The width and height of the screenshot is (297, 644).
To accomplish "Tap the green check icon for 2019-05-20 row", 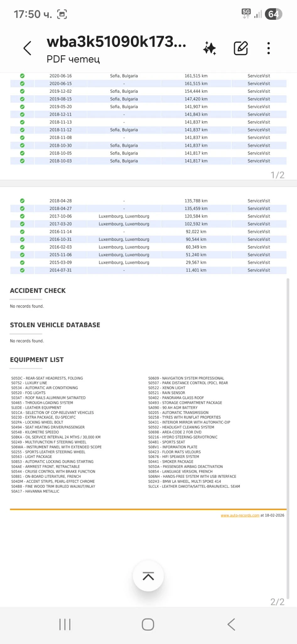I will coord(22,107).
